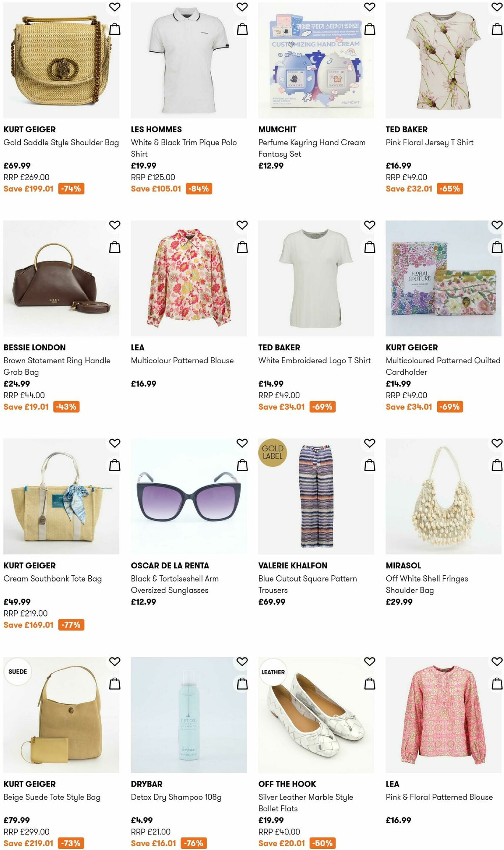Add Kurt Geiger Gold Saddle Bag to wishlist
This screenshot has width=504, height=850.
click(114, 7)
